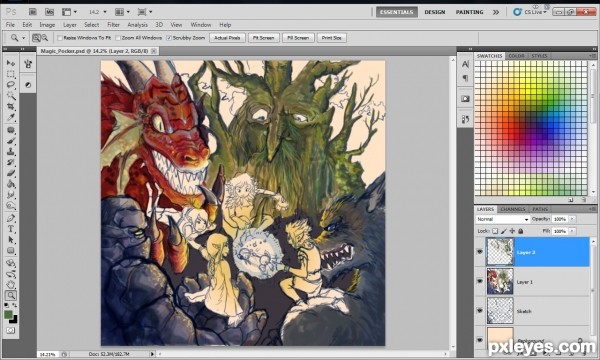Click Zoom In mode icon
Screen dimensions: 600x360
[36, 38]
